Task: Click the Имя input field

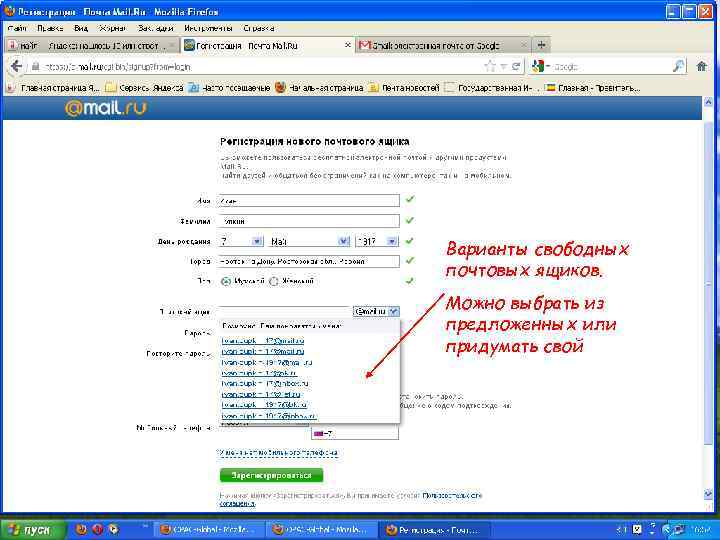Action: point(309,201)
